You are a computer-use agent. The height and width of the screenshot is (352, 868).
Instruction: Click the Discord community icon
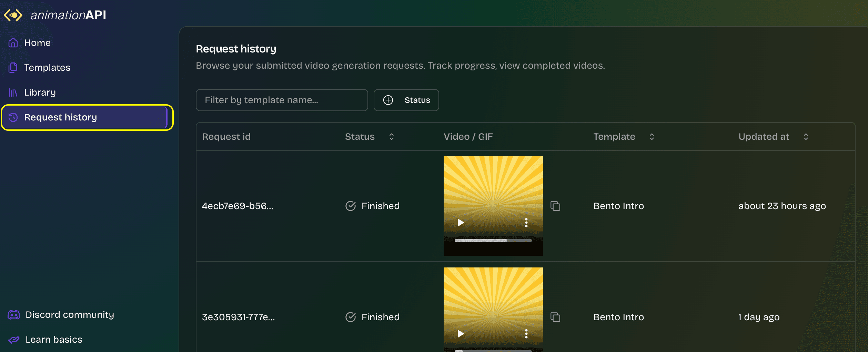[14, 315]
